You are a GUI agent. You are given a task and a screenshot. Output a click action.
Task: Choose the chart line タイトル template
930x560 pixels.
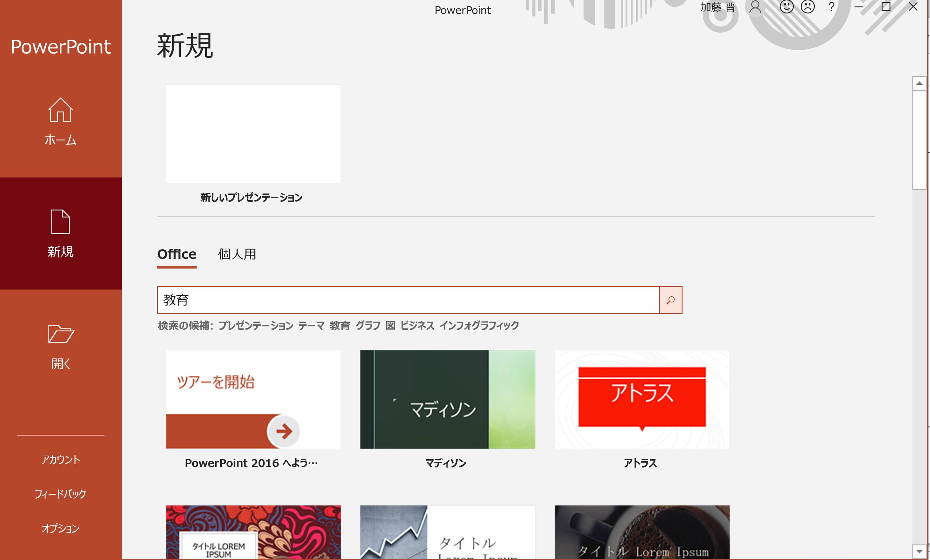click(x=447, y=532)
